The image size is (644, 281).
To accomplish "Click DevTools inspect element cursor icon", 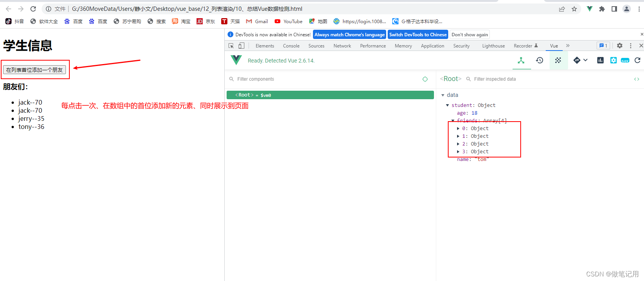I will (x=231, y=46).
